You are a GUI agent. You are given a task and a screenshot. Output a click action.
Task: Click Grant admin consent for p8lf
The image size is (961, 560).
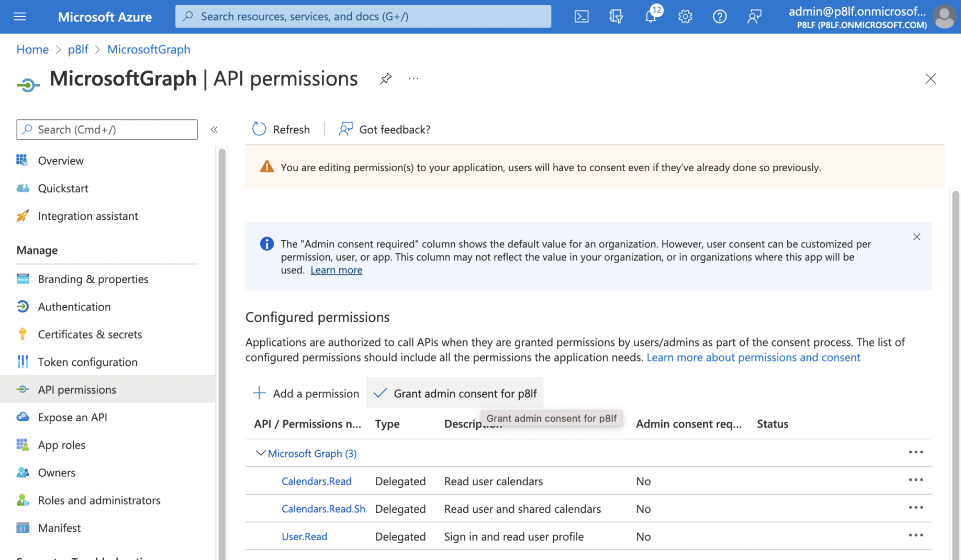(x=455, y=394)
